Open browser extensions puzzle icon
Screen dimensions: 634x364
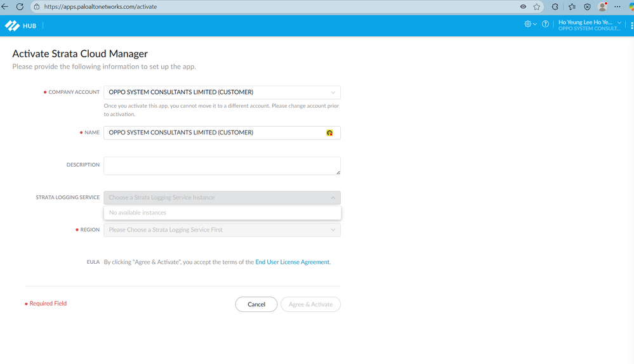555,6
